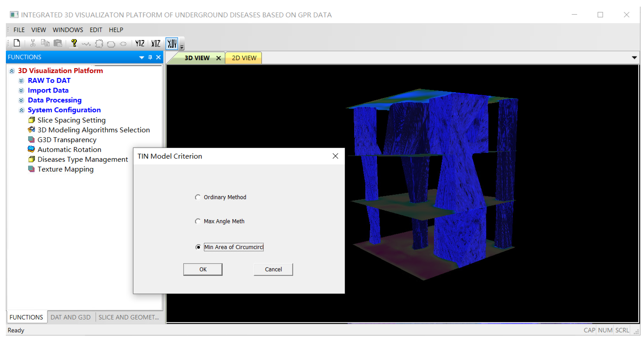Click the Automatic Rotation tree icon
Screen dimensions: 644x341
[x=31, y=149]
